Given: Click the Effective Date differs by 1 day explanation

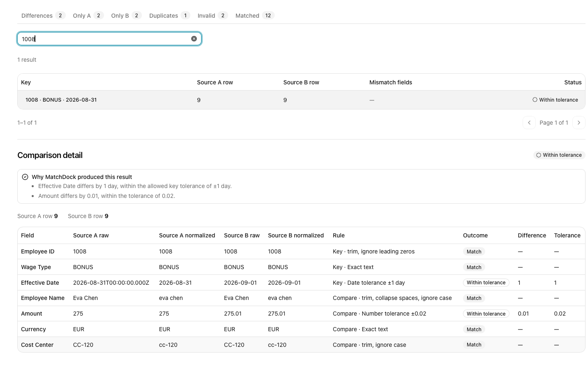Looking at the screenshot, I should tap(135, 186).
